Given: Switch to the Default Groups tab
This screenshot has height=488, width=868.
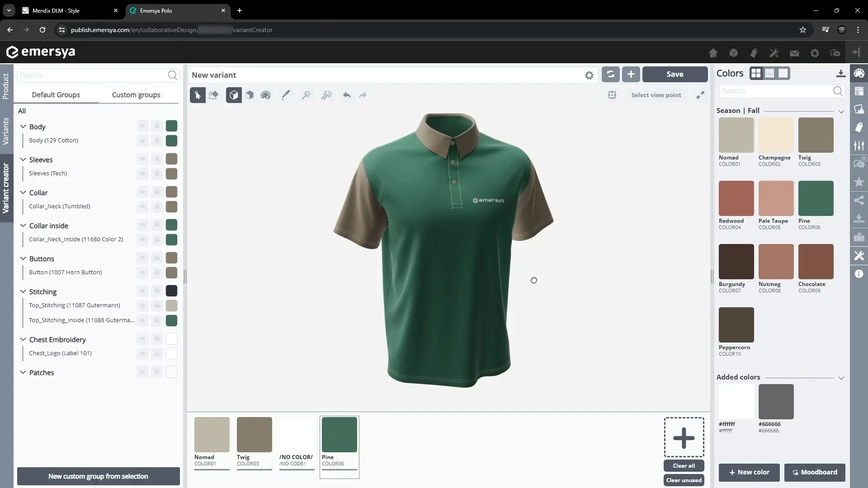Looking at the screenshot, I should pyautogui.click(x=56, y=95).
